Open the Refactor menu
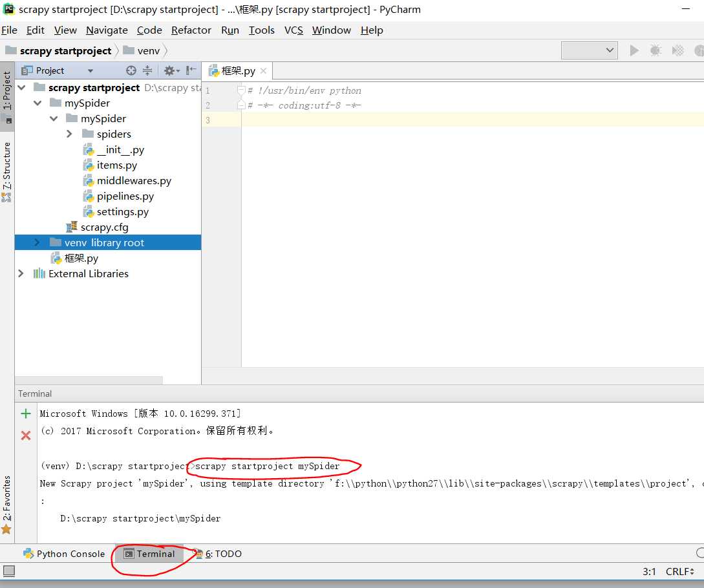 [x=191, y=30]
